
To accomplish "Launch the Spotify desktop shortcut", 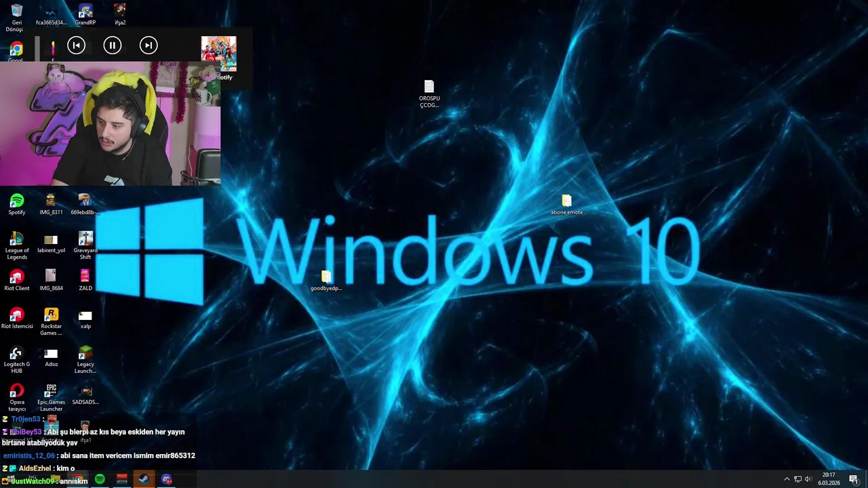I will [17, 205].
